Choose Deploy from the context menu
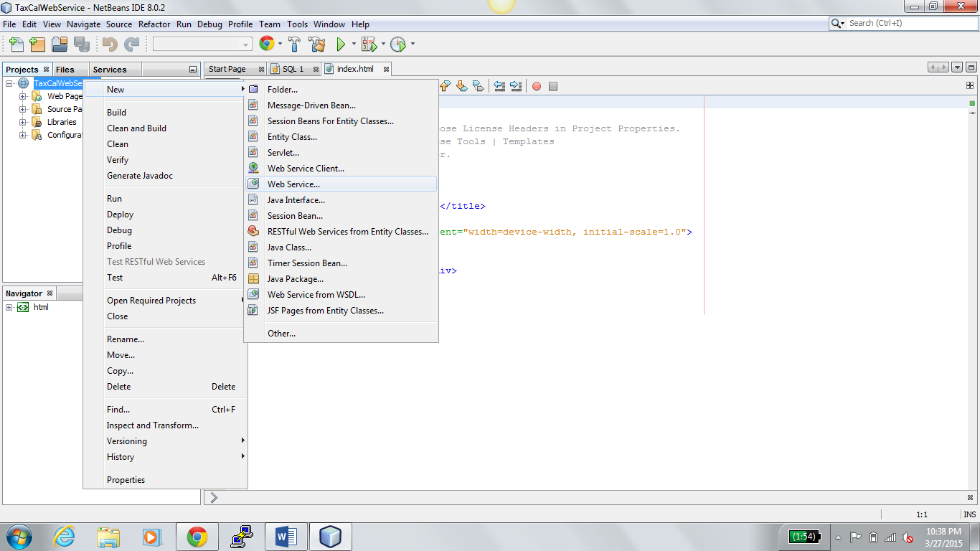 coord(165,215)
